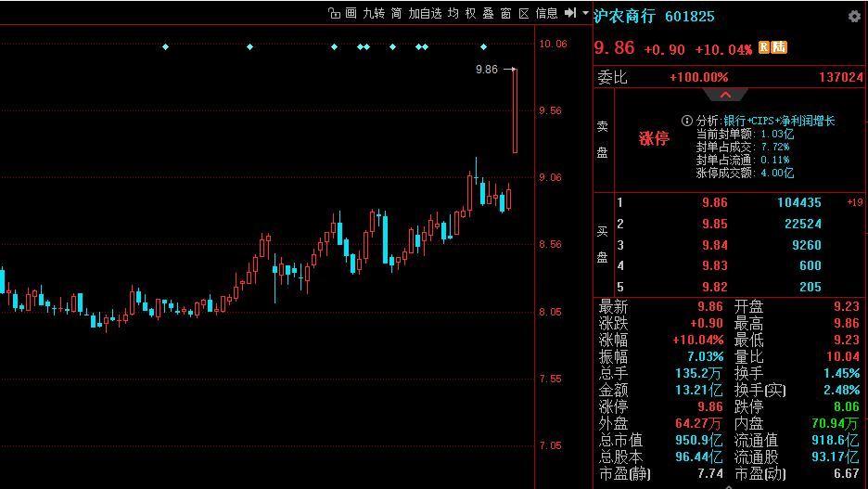The width and height of the screenshot is (868, 489).
Task: Open the 画 drawing tools
Action: click(351, 13)
